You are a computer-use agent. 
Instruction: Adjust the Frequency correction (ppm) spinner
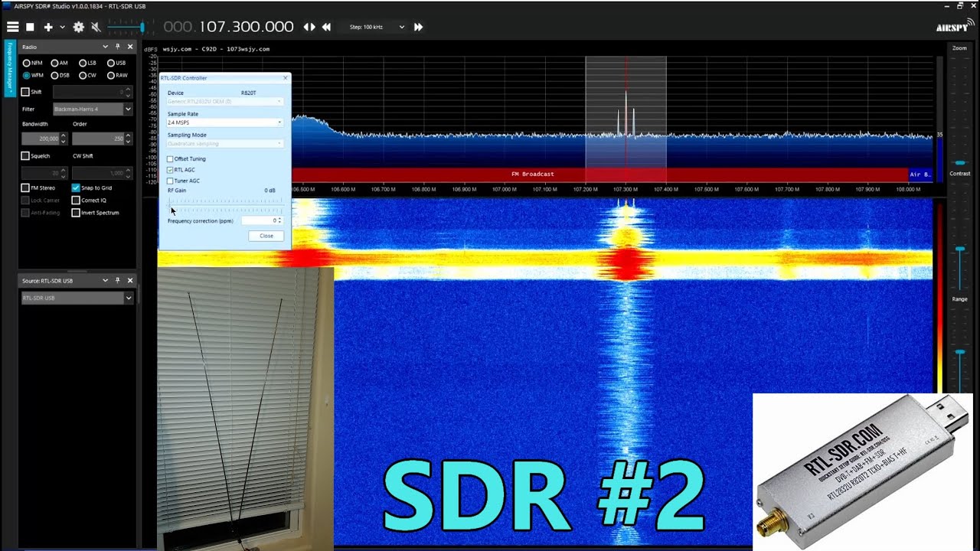(x=262, y=220)
